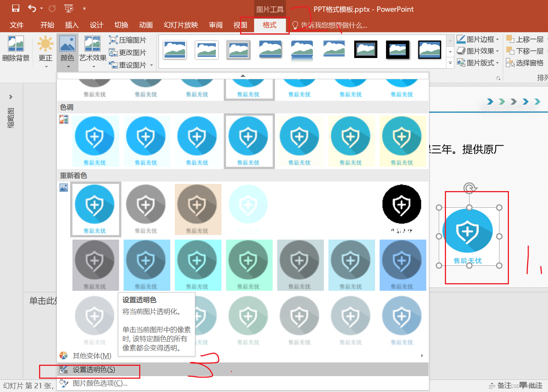
Task: Open the 审阅 ribbon tab
Action: (x=216, y=25)
